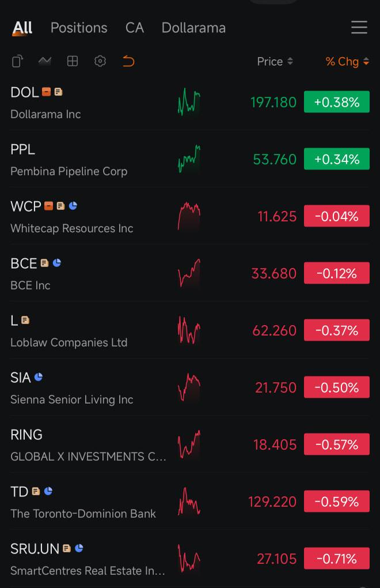This screenshot has height=588, width=380.
Task: Open the Dollarama tab
Action: (x=193, y=28)
